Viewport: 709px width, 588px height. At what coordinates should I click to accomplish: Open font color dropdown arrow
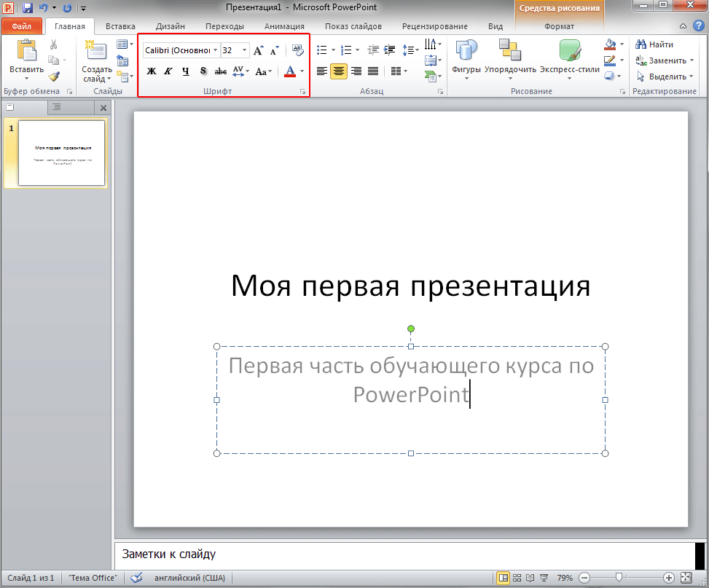click(302, 71)
